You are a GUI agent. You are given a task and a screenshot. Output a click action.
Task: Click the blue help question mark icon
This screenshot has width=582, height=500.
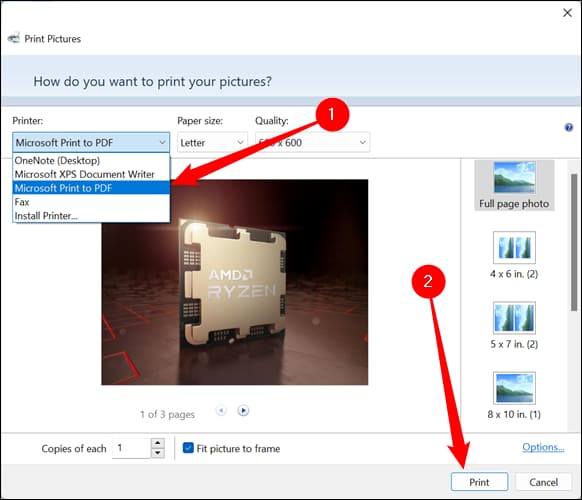click(569, 128)
